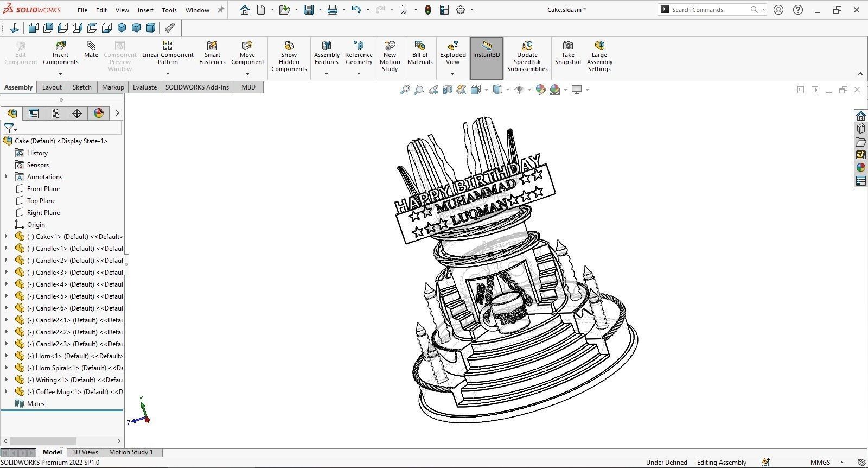868x468 pixels.
Task: Open the Bill of Materials tool
Action: click(420, 53)
